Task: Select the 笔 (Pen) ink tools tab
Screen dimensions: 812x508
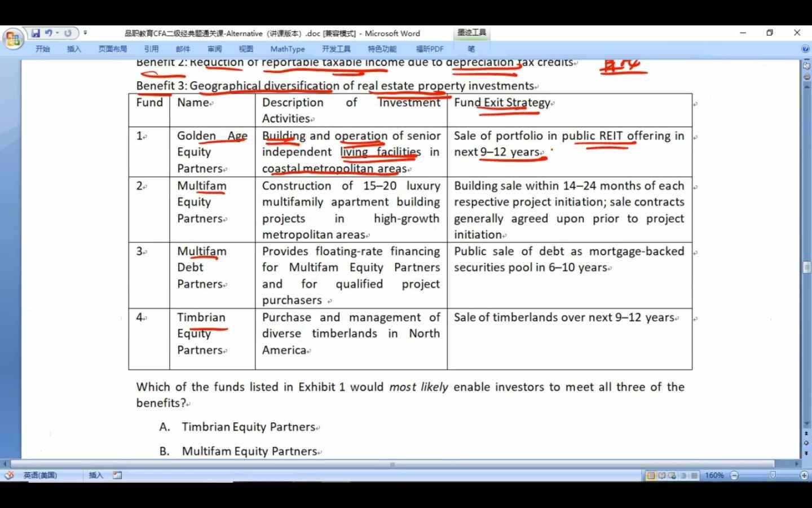Action: (471, 49)
